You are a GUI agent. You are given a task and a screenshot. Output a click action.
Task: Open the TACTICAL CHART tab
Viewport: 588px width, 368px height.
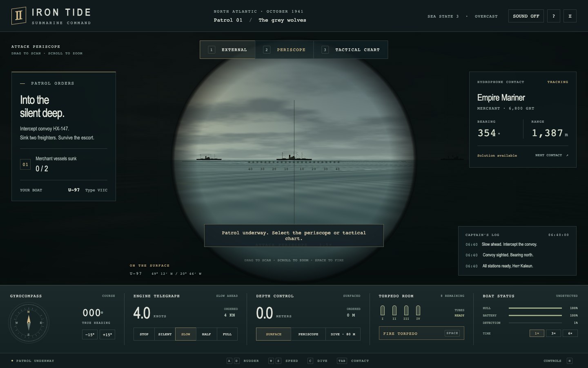tap(351, 50)
